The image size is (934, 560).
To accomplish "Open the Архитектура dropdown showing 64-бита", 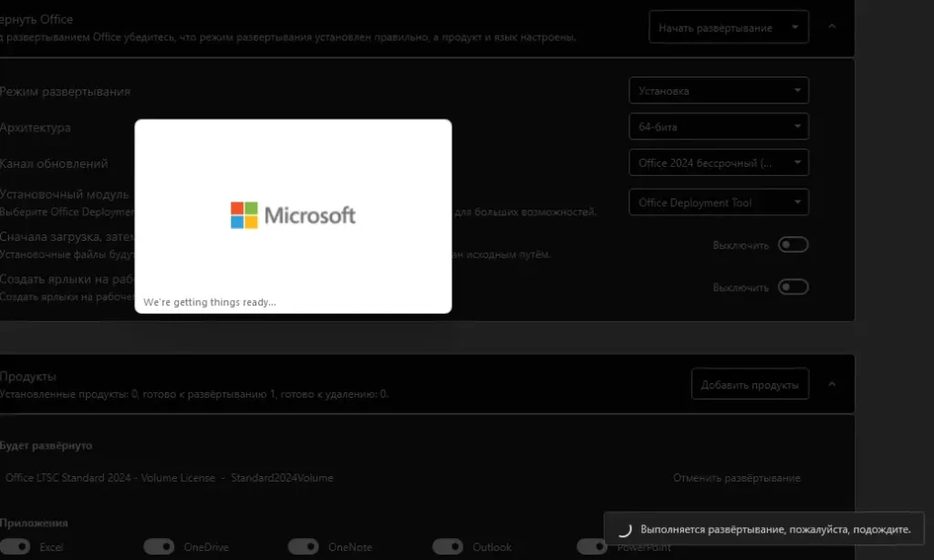I will click(x=718, y=127).
